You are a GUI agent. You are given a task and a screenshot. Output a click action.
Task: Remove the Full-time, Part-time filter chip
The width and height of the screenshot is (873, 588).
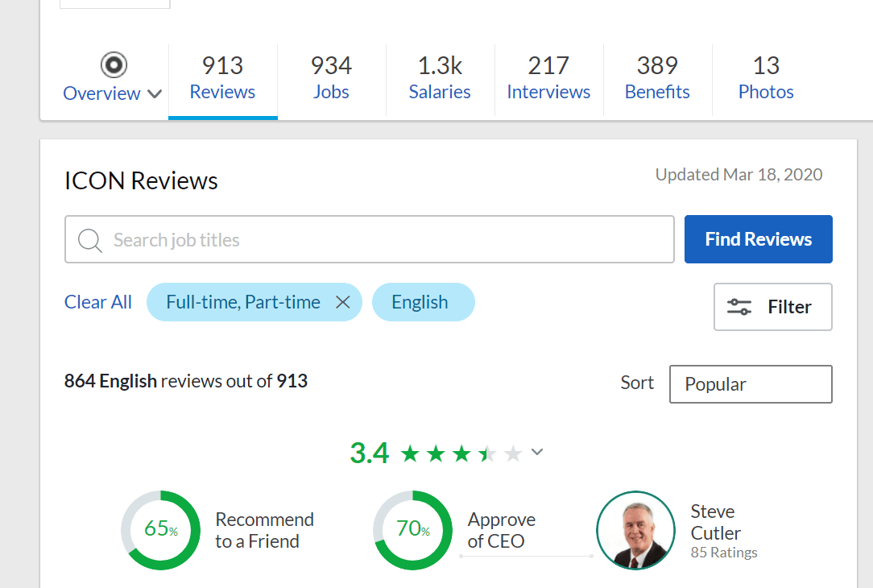(x=342, y=302)
